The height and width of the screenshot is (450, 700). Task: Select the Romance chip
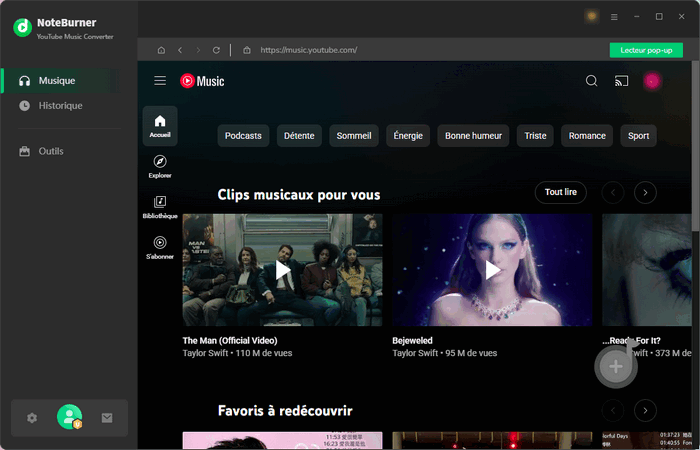point(587,136)
